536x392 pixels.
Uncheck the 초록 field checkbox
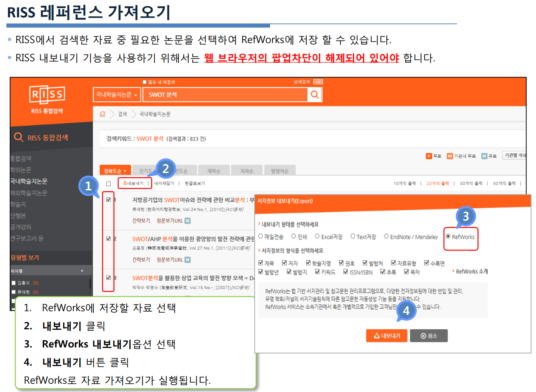(x=383, y=272)
